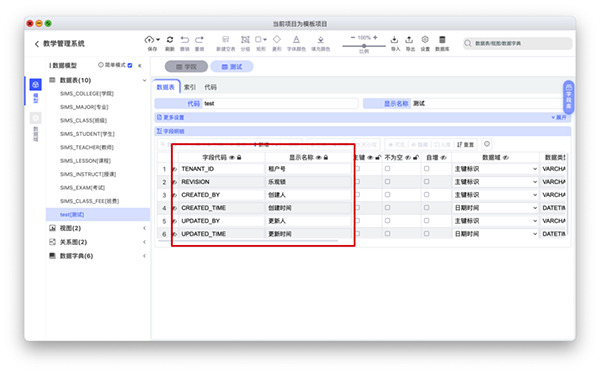Screen dimensions: 600x373
Task: Click the redo (重做) arrow icon
Action: tap(199, 39)
